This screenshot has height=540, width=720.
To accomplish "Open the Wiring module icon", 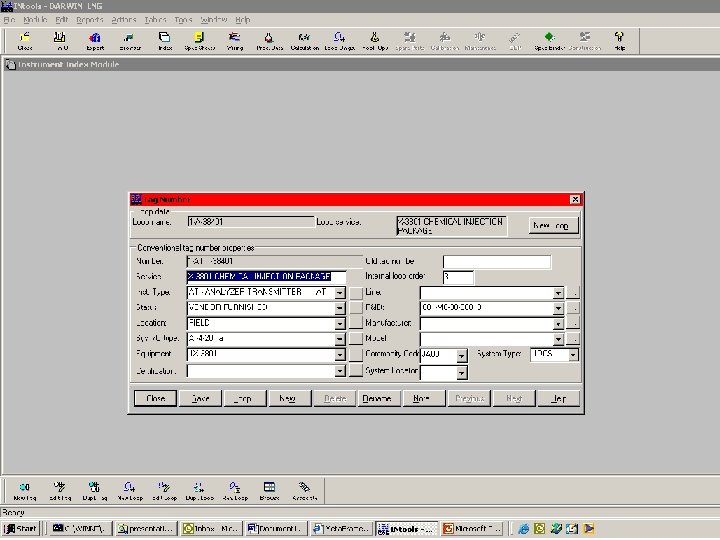I will tap(235, 41).
